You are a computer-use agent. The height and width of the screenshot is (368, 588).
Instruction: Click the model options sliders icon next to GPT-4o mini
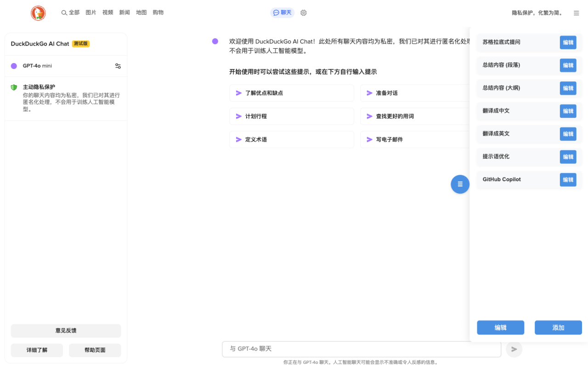[x=118, y=66]
